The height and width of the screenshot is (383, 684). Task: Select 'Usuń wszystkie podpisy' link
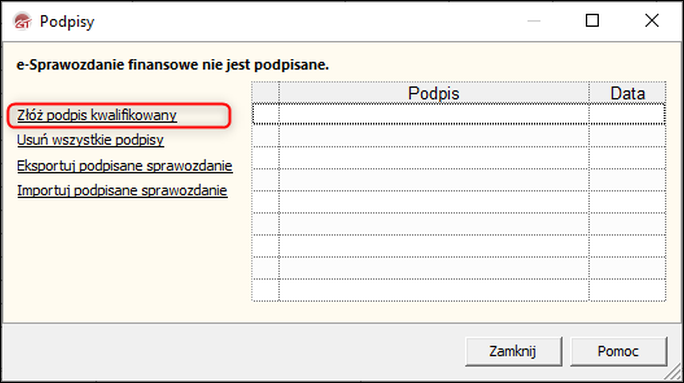[90, 140]
